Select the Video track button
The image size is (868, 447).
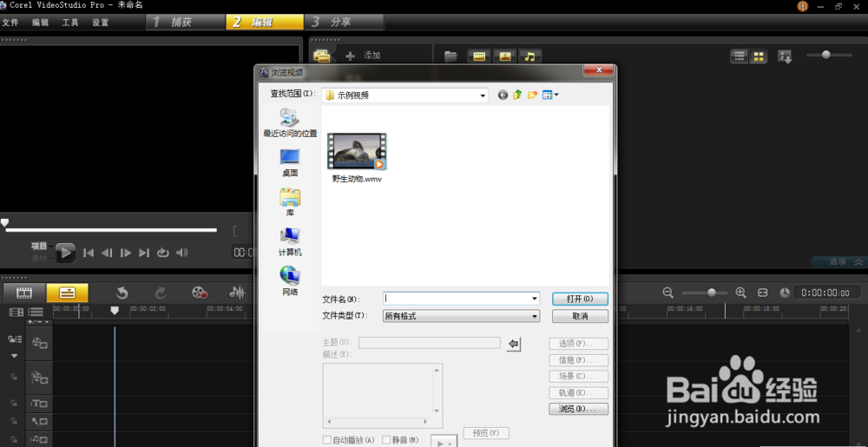pos(39,343)
